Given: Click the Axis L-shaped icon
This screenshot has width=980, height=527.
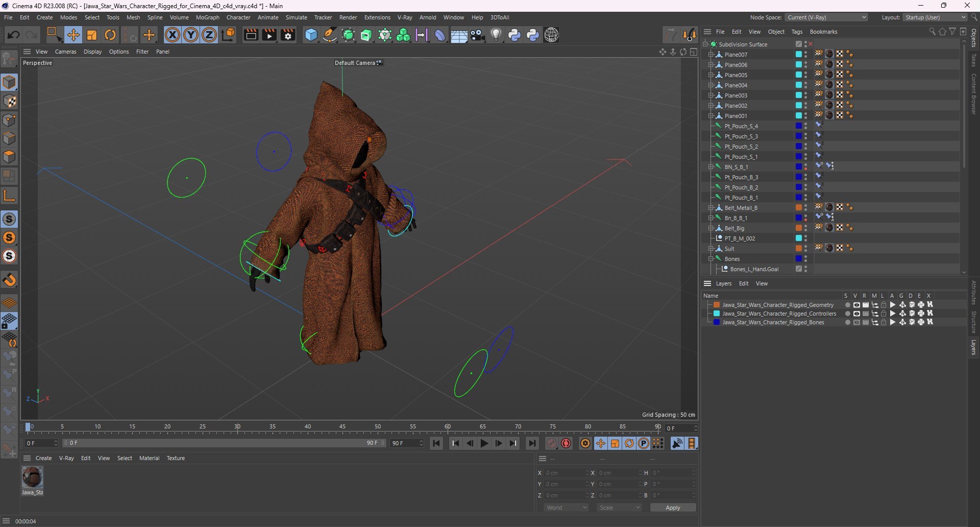Looking at the screenshot, I should pyautogui.click(x=10, y=196).
